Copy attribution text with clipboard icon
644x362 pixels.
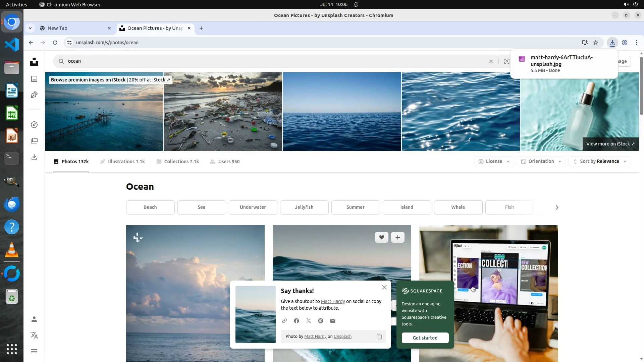click(379, 337)
